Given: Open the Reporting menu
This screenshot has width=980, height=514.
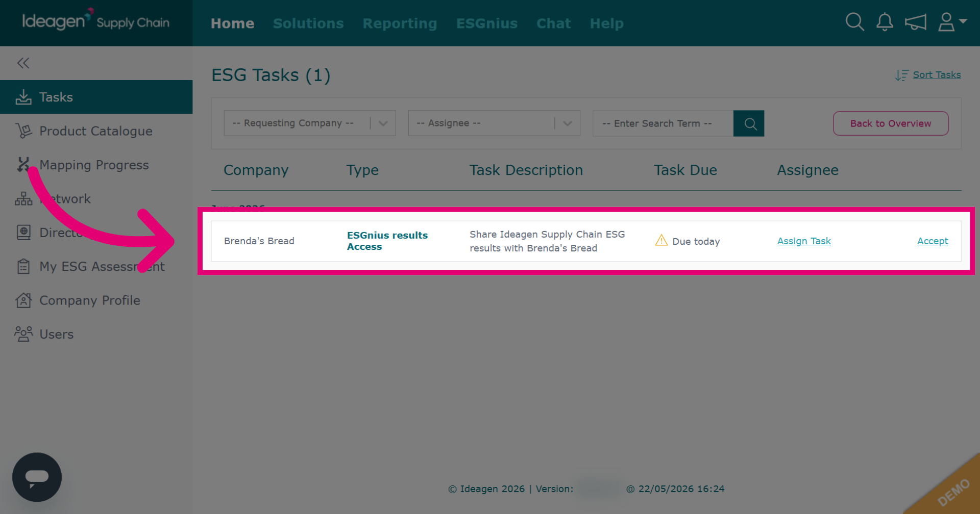Looking at the screenshot, I should pyautogui.click(x=400, y=23).
